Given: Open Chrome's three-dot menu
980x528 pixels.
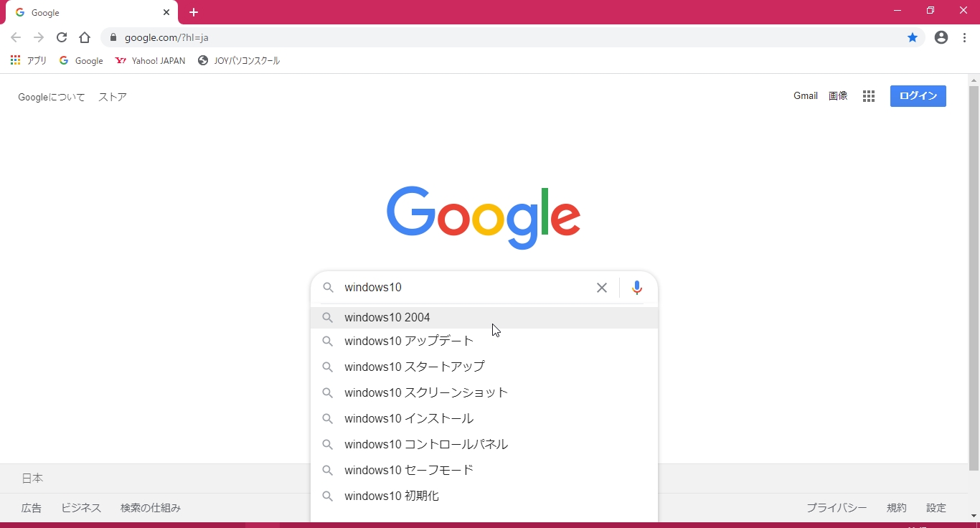Looking at the screenshot, I should 964,37.
